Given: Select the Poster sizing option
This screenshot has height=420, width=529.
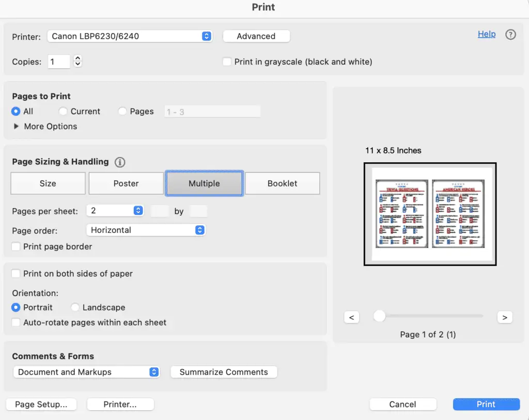Looking at the screenshot, I should click(126, 183).
